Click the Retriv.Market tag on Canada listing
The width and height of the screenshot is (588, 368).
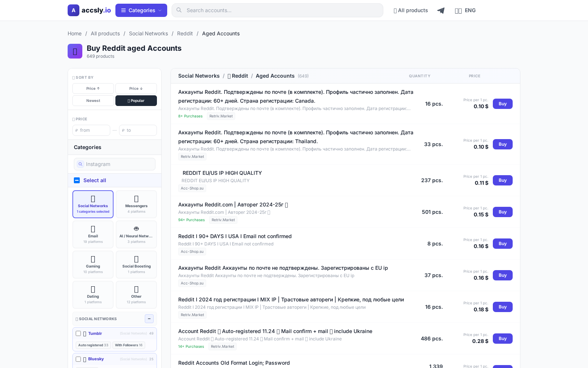coord(221,116)
